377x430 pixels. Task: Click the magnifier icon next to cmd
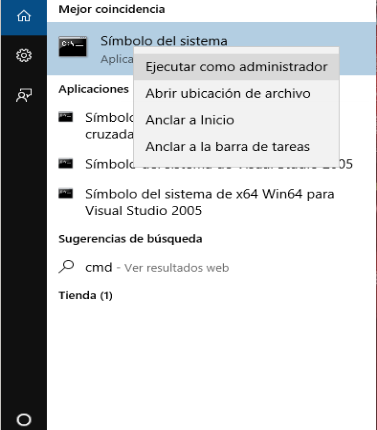click(66, 267)
